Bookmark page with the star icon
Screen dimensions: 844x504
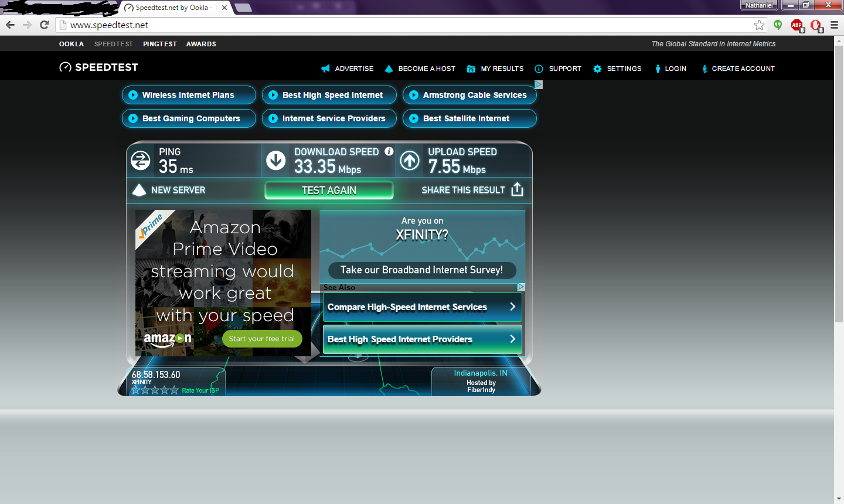pos(760,25)
